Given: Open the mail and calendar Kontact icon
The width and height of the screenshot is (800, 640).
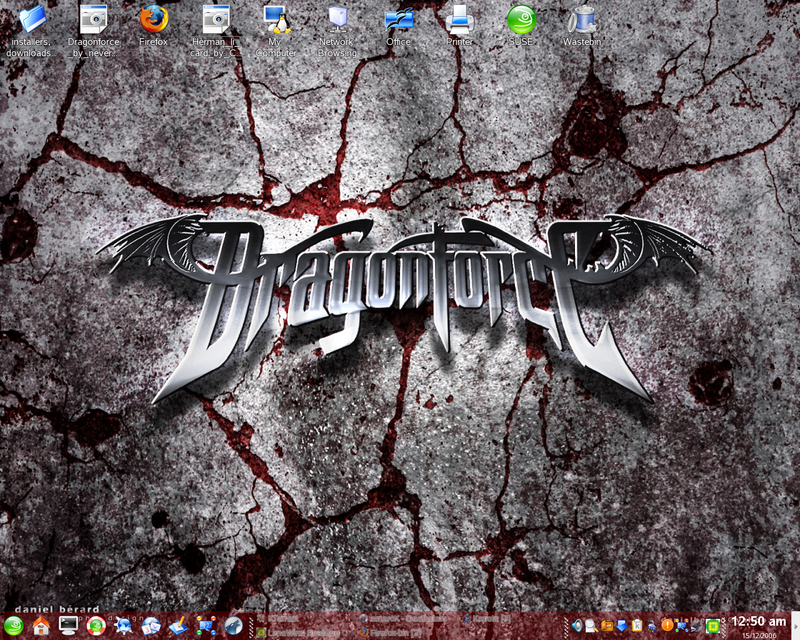Looking at the screenshot, I should click(151, 625).
